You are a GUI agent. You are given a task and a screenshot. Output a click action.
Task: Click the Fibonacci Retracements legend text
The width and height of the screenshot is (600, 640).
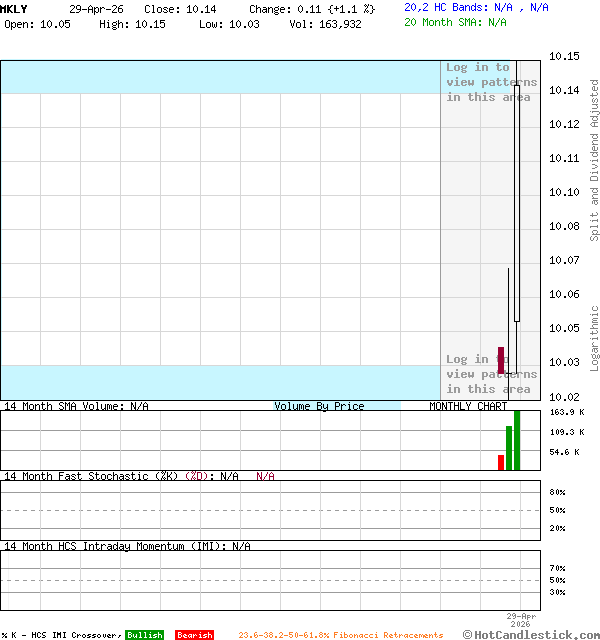tap(340, 635)
